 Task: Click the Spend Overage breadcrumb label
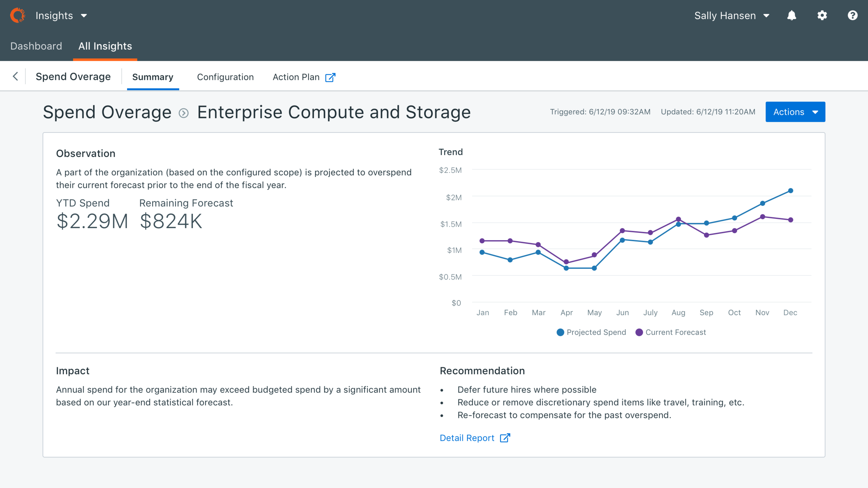click(73, 77)
